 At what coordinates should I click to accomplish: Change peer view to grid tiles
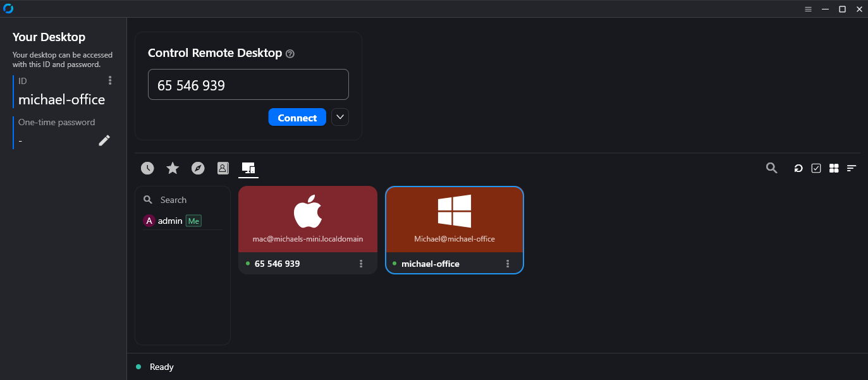834,168
